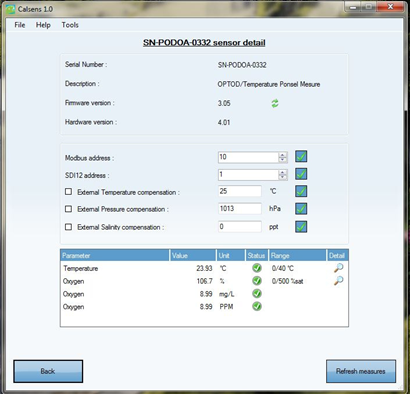This screenshot has width=410, height=394.
Task: Apply the external salinity compensation check button
Action: coord(301,227)
